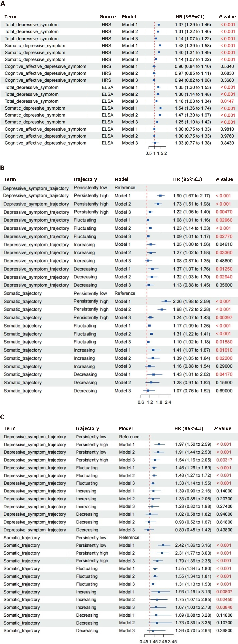Image resolution: width=238 pixels, height=644 pixels.
Task: Select HR value "1.73 (1.51 to 1.98)"
Action: (191, 204)
